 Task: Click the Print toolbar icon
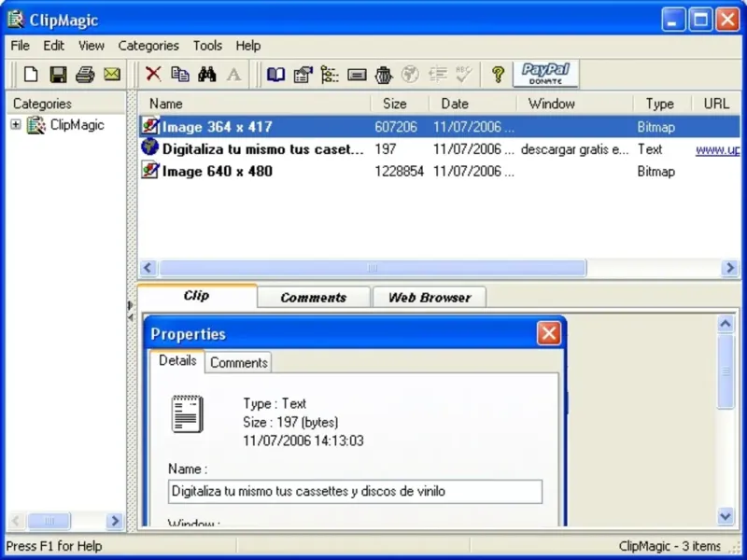[85, 75]
